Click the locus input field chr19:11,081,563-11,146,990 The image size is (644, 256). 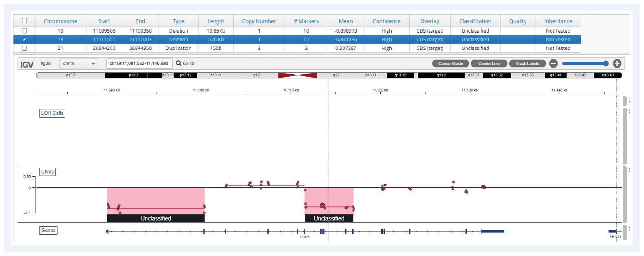139,63
